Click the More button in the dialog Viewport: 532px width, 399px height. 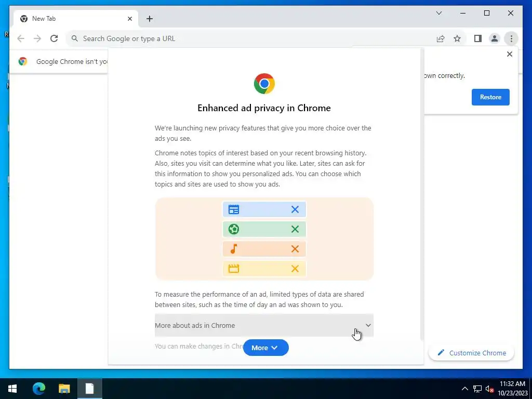tap(265, 348)
